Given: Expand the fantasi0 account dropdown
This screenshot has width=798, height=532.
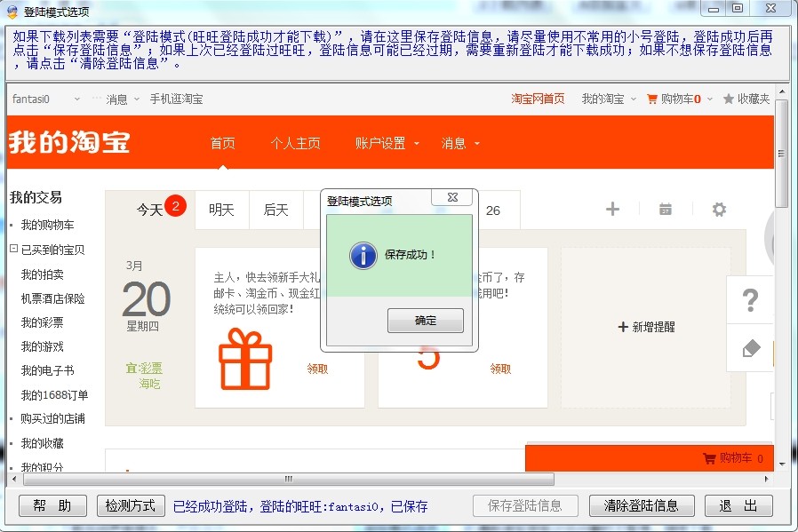Looking at the screenshot, I should (x=77, y=99).
